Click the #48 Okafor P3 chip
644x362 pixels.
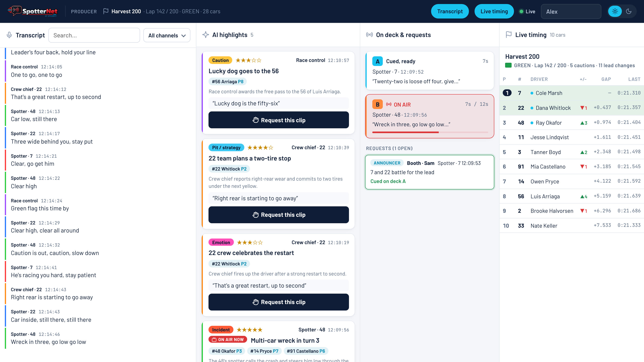coord(227,351)
